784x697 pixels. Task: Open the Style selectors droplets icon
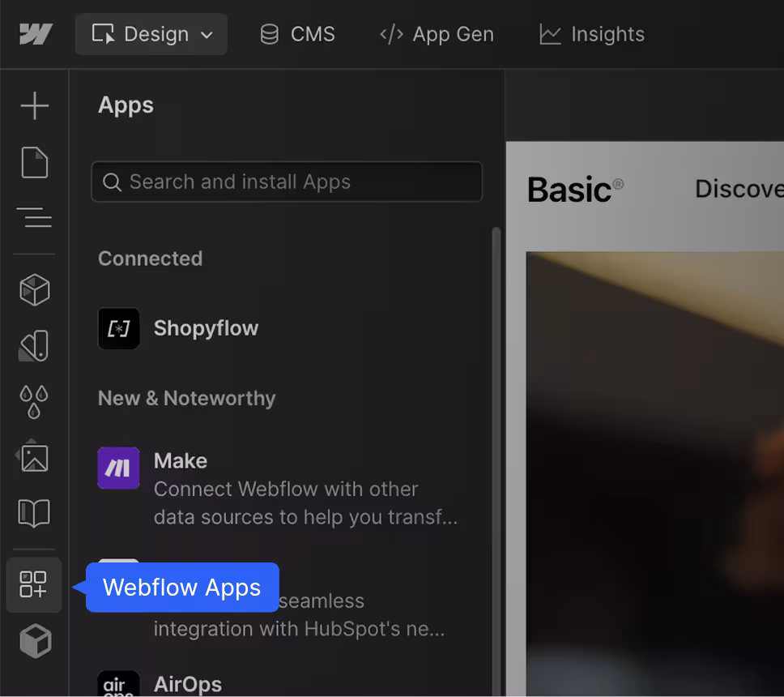(35, 401)
